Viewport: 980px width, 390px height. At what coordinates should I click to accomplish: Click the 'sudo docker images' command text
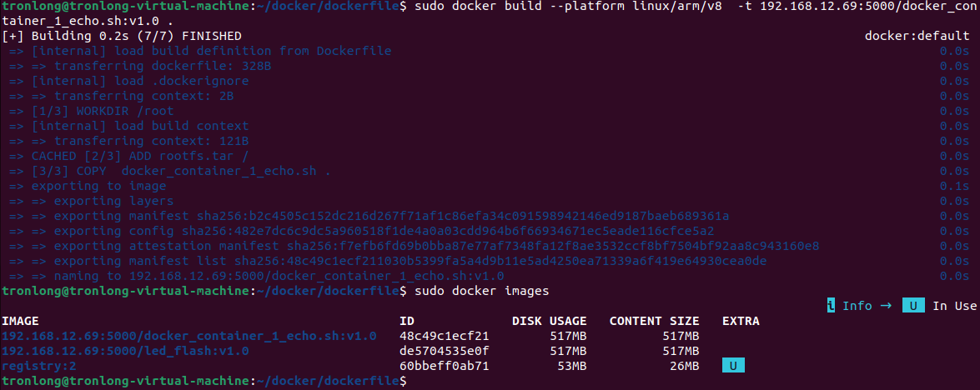click(x=482, y=291)
